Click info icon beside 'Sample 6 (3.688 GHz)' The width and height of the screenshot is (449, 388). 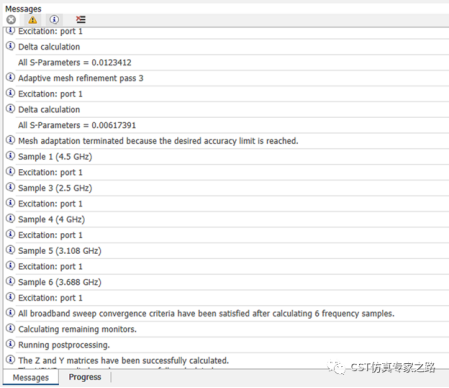(10, 281)
